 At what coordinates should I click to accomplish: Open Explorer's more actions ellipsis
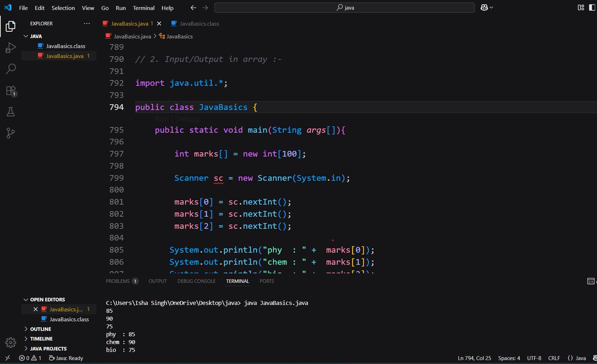87,23
